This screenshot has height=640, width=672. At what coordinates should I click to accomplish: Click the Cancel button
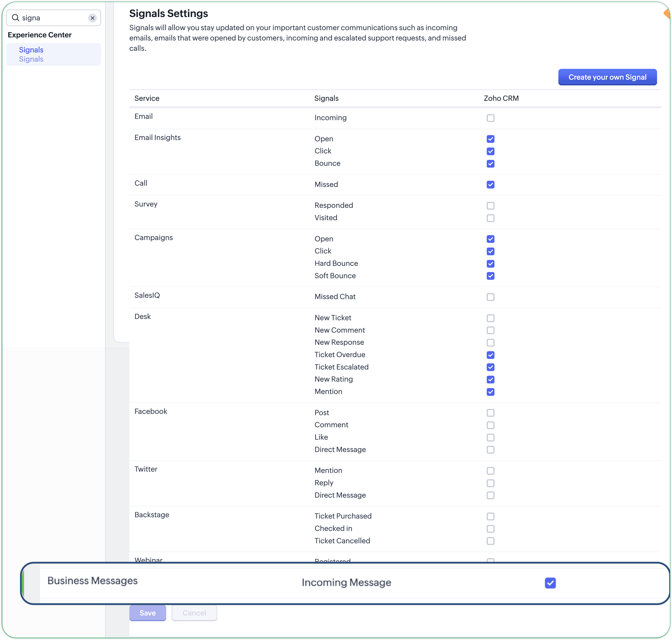click(194, 613)
